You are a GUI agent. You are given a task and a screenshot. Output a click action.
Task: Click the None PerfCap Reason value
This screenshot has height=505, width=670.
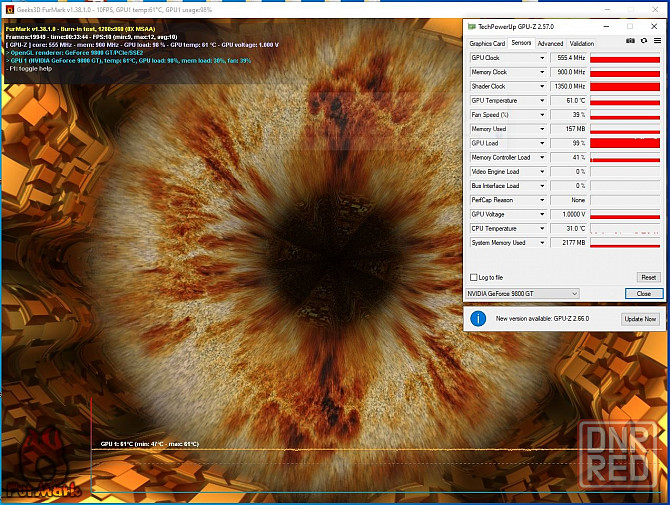tap(569, 200)
